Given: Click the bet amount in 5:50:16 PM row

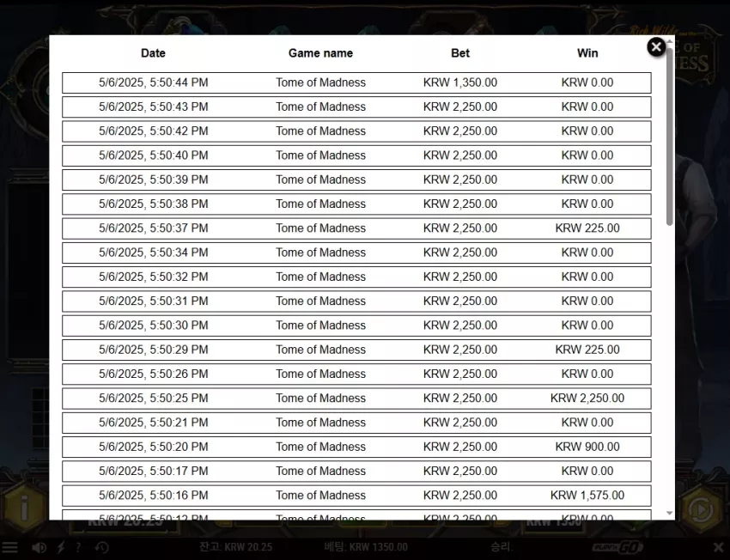Looking at the screenshot, I should coord(460,496).
